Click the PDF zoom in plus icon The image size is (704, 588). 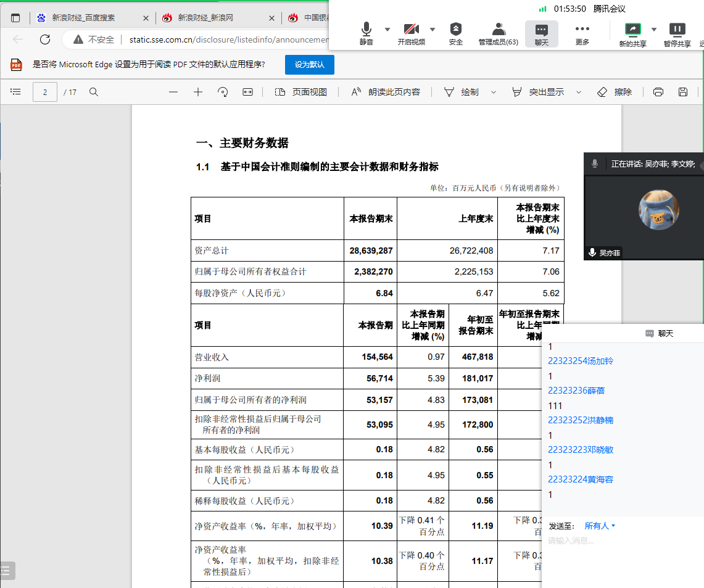pyautogui.click(x=198, y=92)
